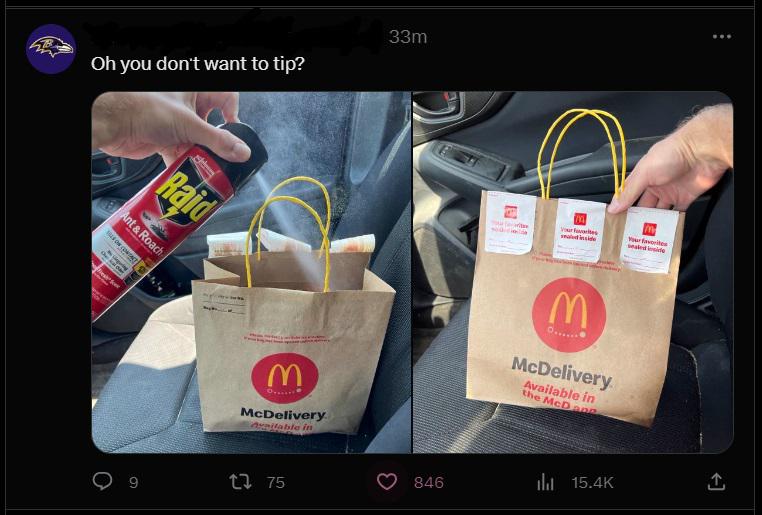Open the 33m timestamp link
This screenshot has width=762, height=515.
[x=408, y=37]
